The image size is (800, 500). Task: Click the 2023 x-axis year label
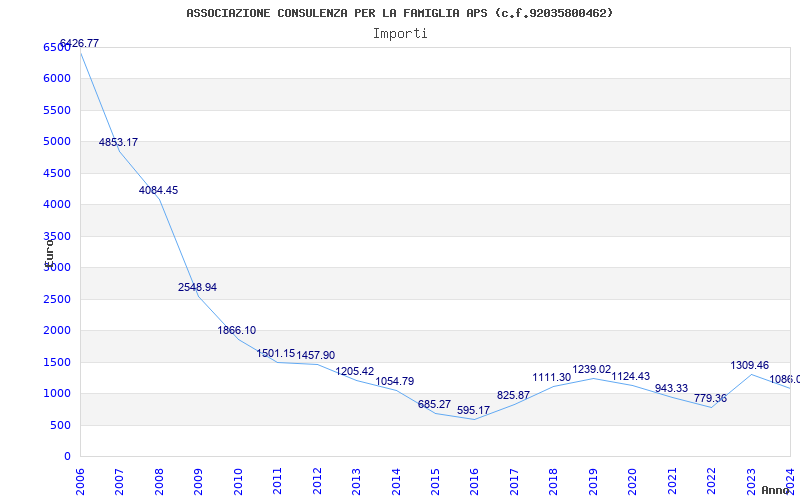tap(751, 481)
